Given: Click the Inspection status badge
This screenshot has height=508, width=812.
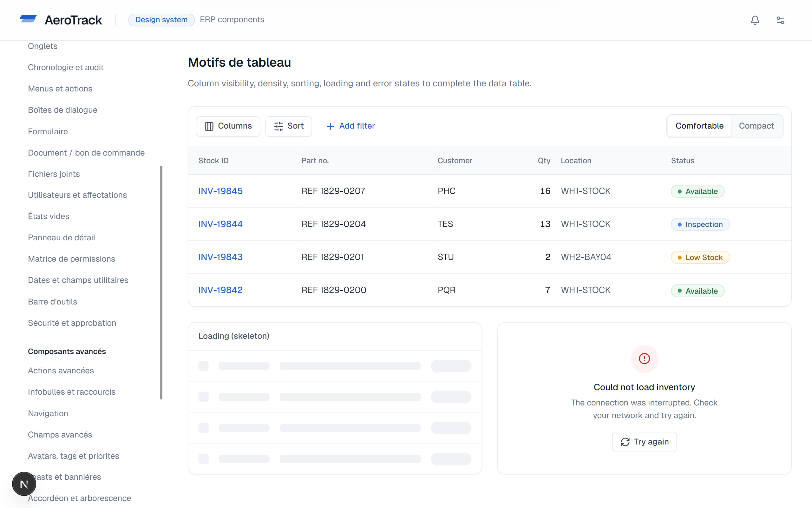Looking at the screenshot, I should pos(700,224).
